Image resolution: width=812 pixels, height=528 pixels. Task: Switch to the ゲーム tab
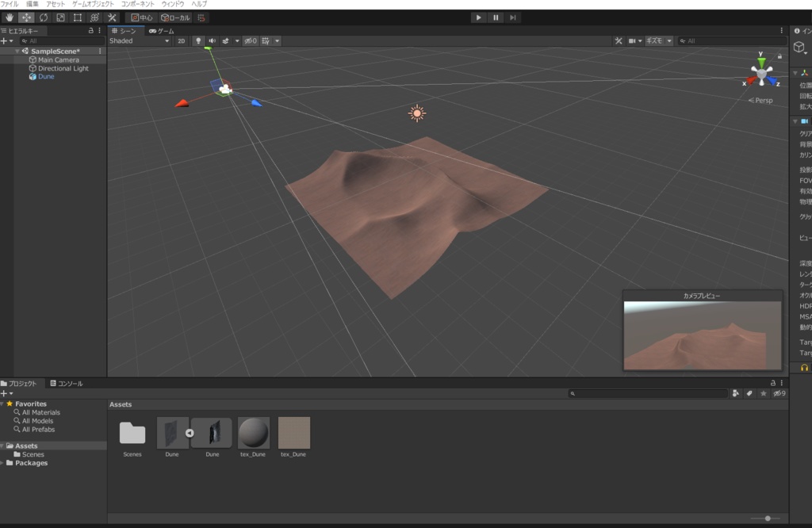(x=163, y=31)
